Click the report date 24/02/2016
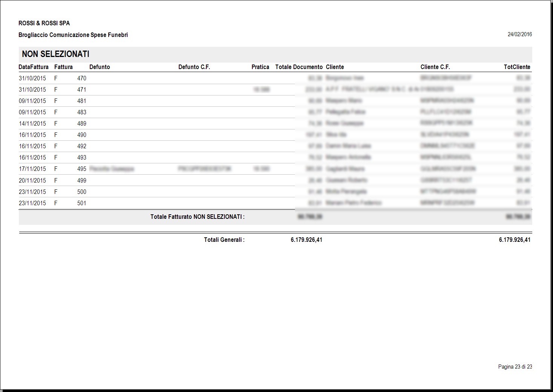 click(x=520, y=34)
